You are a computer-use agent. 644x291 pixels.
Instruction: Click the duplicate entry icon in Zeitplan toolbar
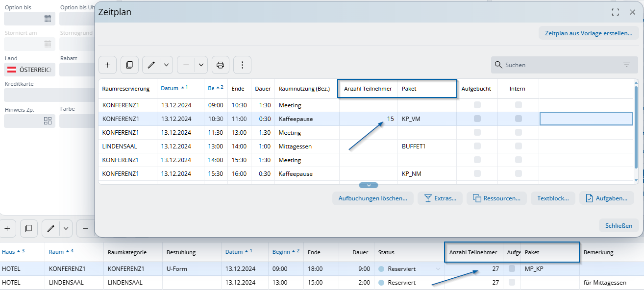pyautogui.click(x=129, y=65)
